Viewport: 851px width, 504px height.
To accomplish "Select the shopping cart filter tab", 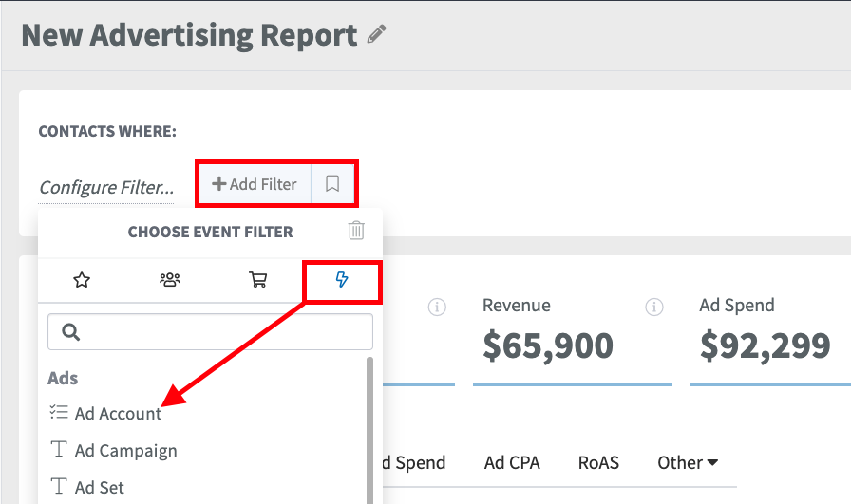I will pos(257,280).
